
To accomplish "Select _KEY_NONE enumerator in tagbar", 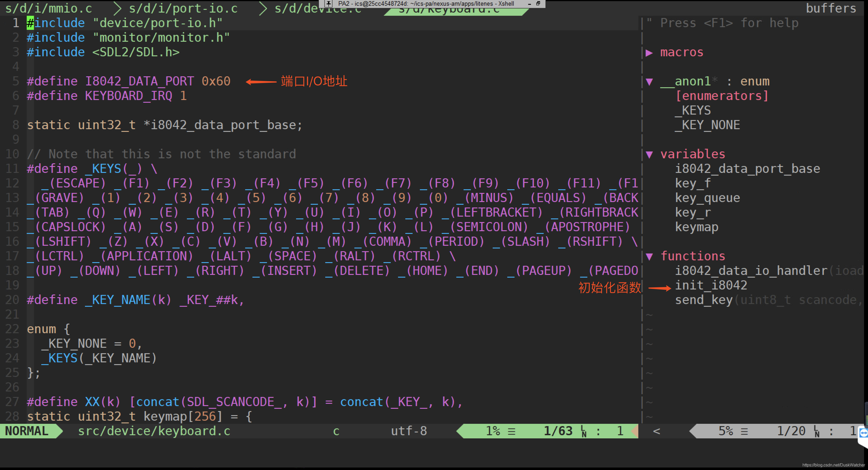I will coord(707,125).
